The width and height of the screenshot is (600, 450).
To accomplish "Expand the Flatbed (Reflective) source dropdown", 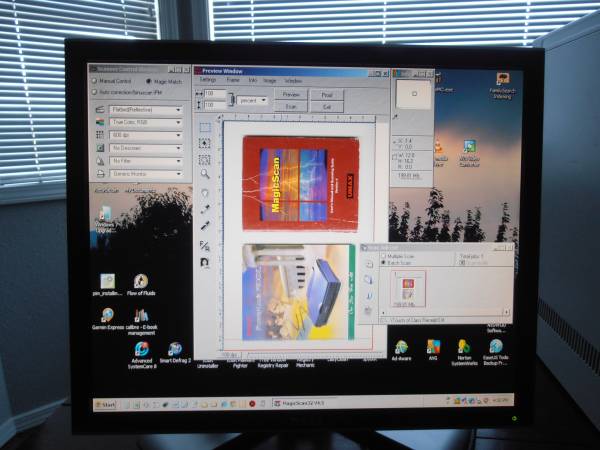I will pyautogui.click(x=145, y=109).
